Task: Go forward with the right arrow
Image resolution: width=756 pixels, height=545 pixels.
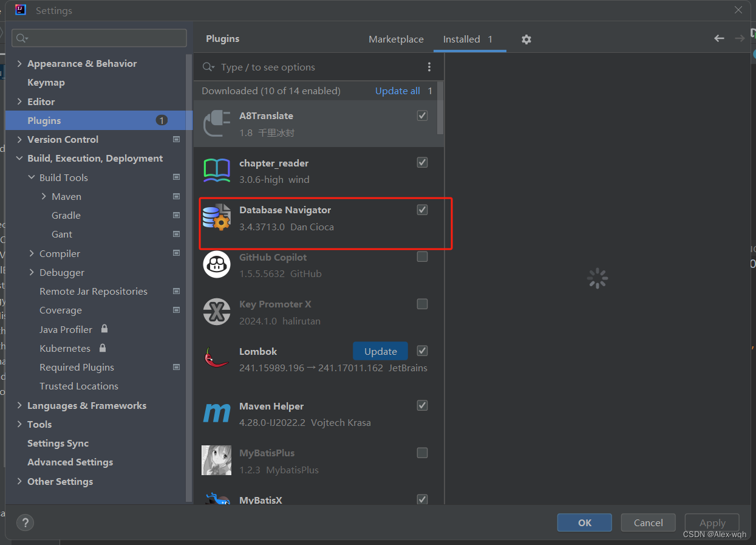Action: [740, 38]
